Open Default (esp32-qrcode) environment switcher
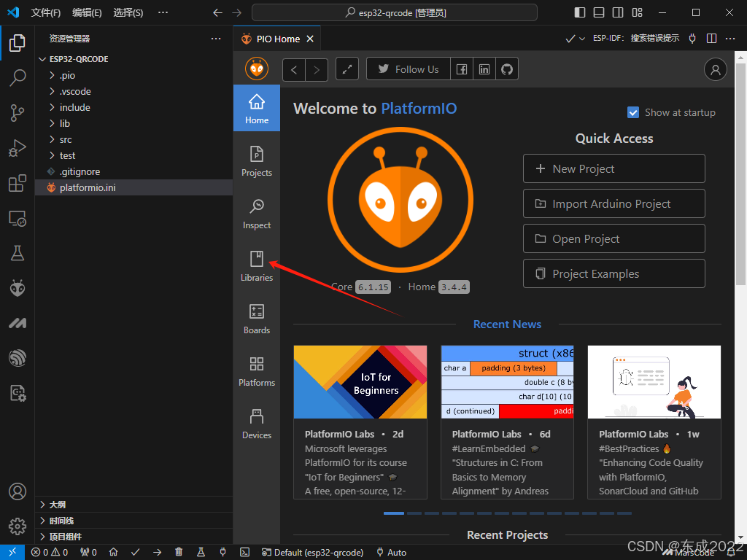This screenshot has height=560, width=747. [312, 553]
